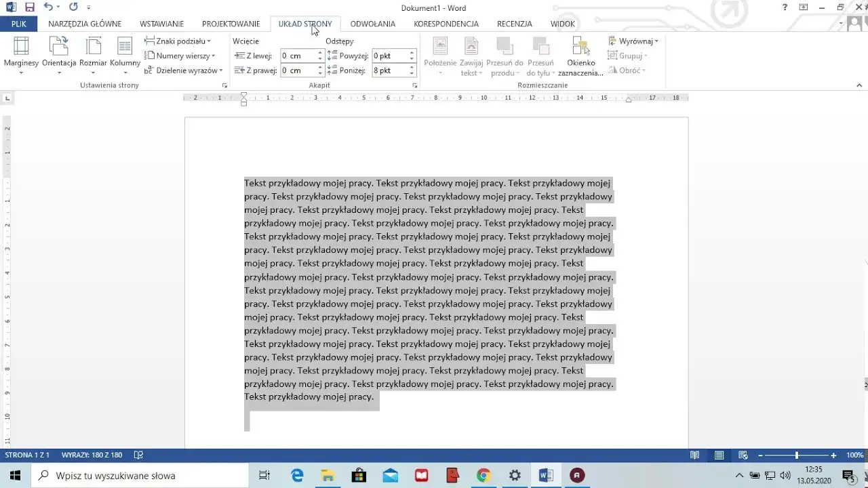Screen dimensions: 868x488
Task: Increase Powyżej spacing with the stepper
Action: (x=411, y=52)
